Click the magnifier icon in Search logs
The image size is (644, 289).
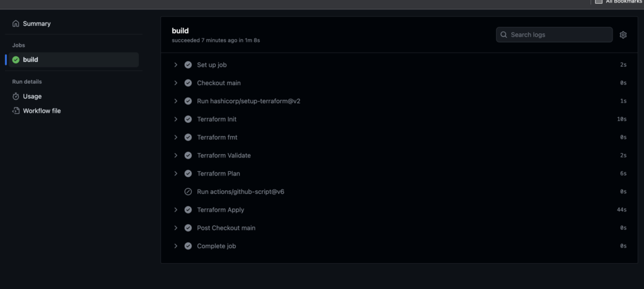coord(504,35)
